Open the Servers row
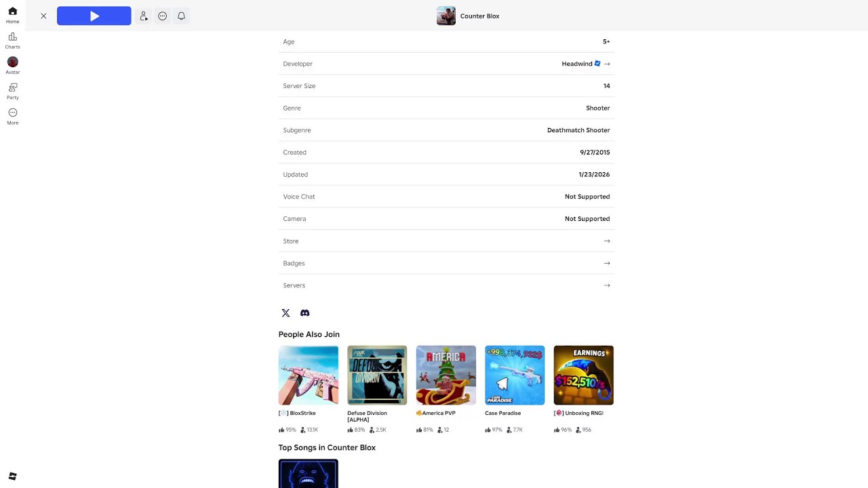 446,285
